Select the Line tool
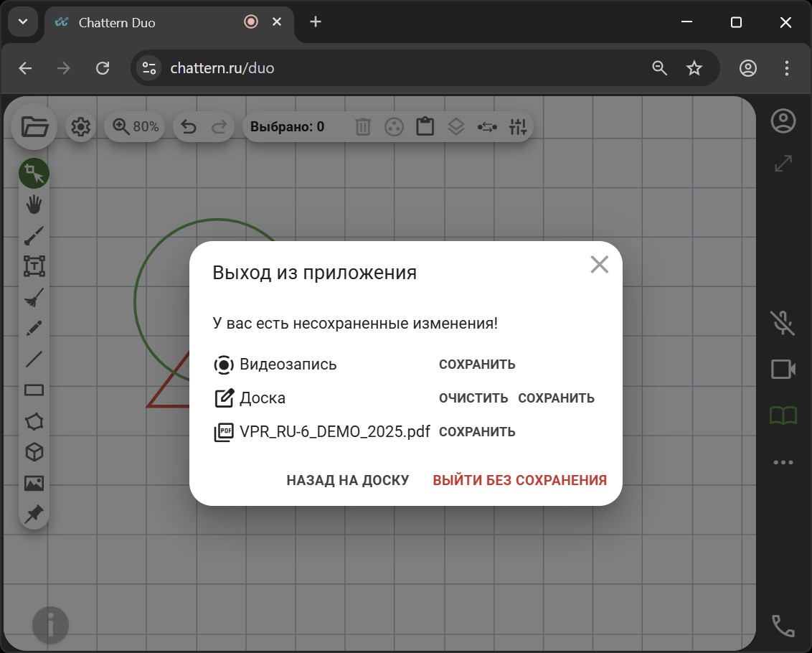The height and width of the screenshot is (653, 812). (34, 359)
